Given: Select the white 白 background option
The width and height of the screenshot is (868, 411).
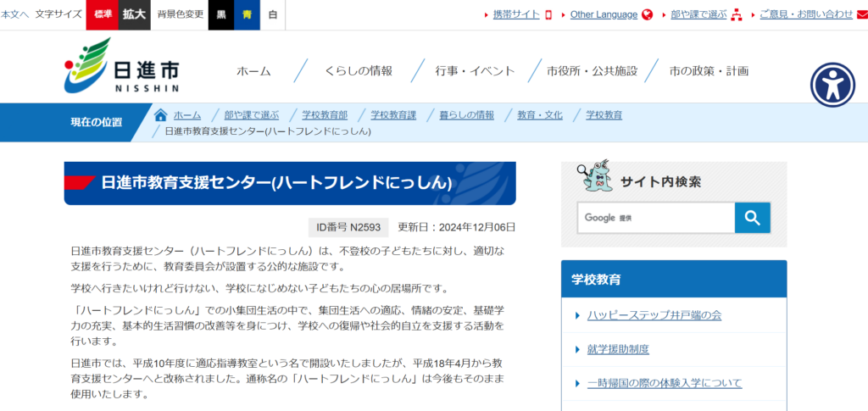Looking at the screenshot, I should (272, 14).
